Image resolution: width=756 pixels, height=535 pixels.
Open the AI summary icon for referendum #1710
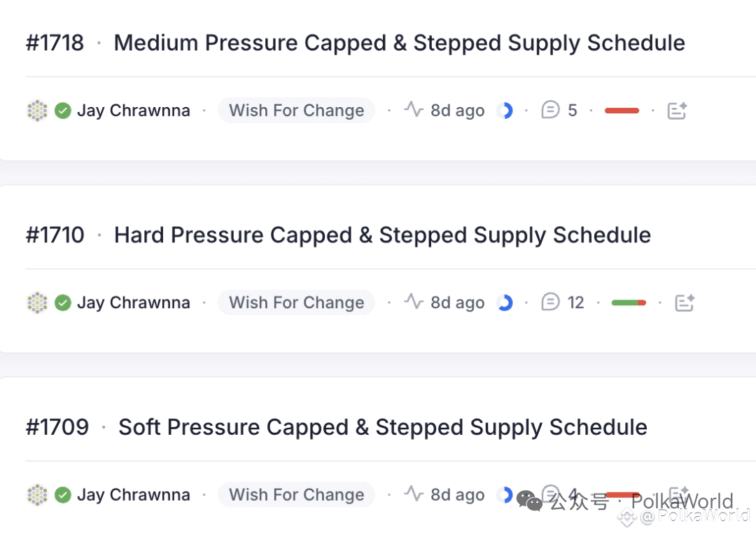coord(684,303)
